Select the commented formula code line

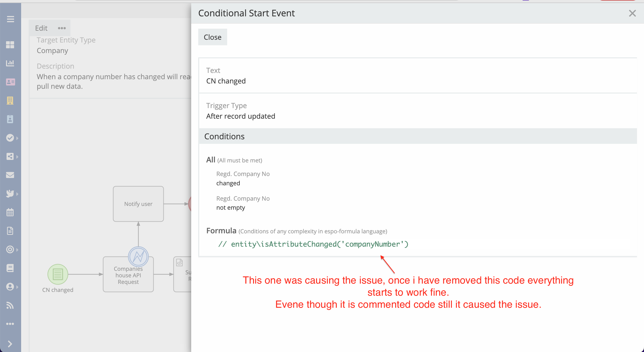tap(313, 244)
